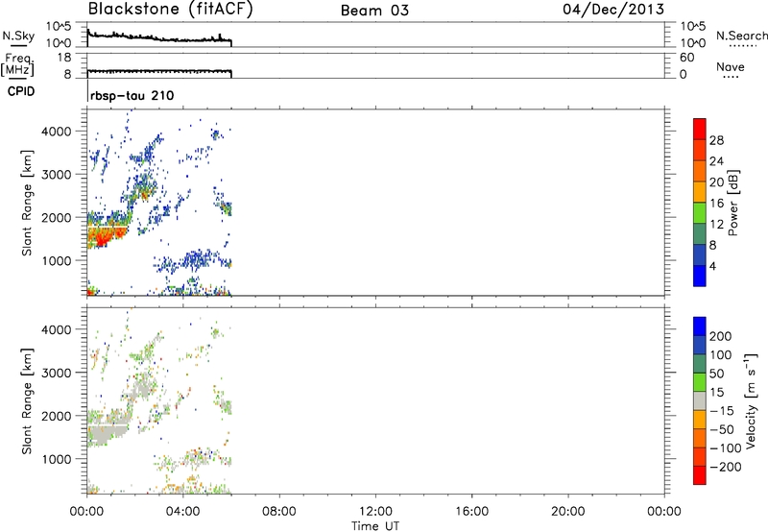Image resolution: width=768 pixels, height=532 pixels.
Task: Click the "-15" label on velocity color bar
Action: (722, 411)
